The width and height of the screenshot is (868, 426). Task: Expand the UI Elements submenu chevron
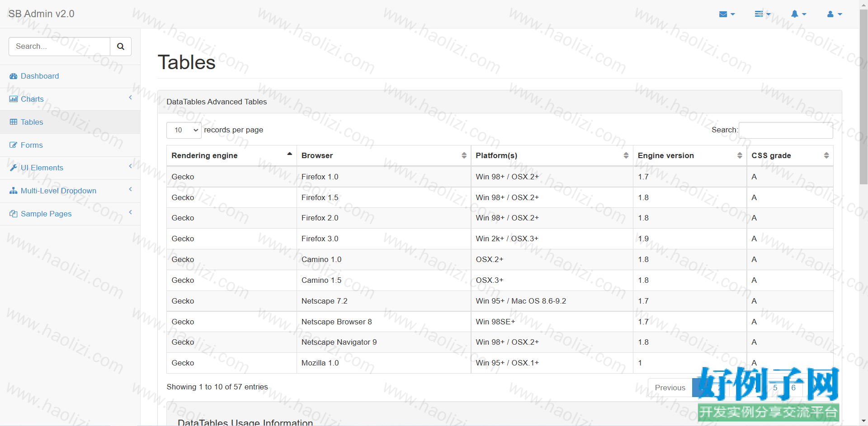[x=130, y=166]
